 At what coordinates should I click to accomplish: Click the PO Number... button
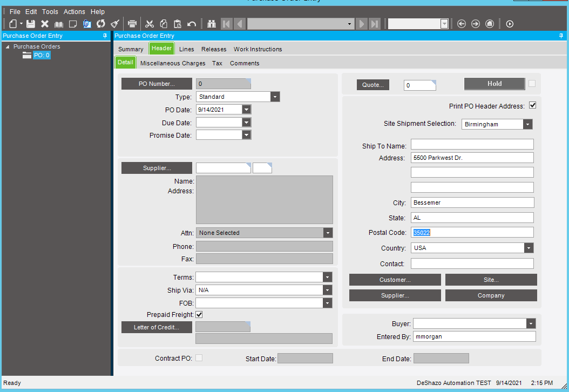(x=157, y=84)
